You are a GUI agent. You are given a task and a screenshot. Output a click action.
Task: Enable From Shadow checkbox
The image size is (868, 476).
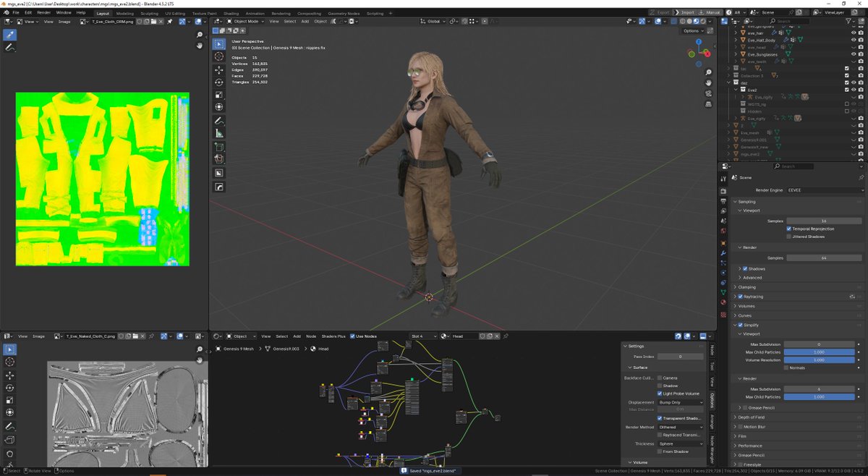[660, 451]
